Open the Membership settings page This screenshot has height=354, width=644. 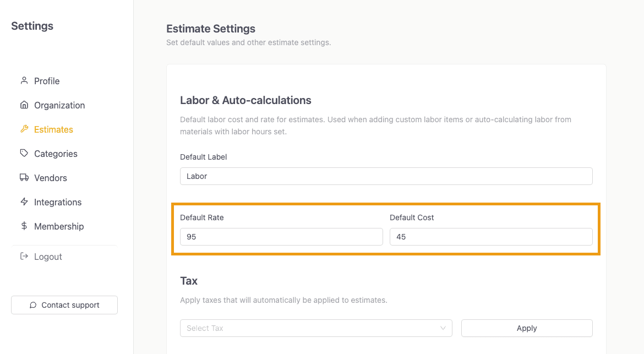59,226
